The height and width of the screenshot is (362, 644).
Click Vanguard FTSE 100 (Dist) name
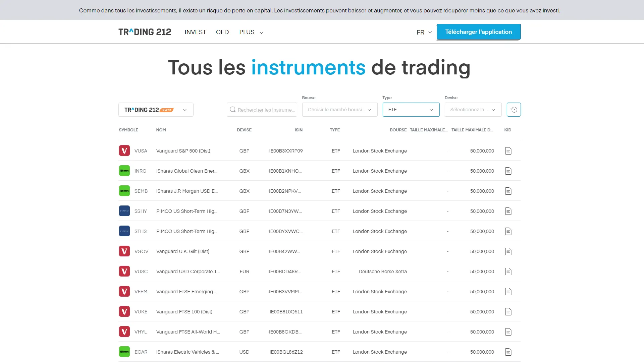point(184,312)
